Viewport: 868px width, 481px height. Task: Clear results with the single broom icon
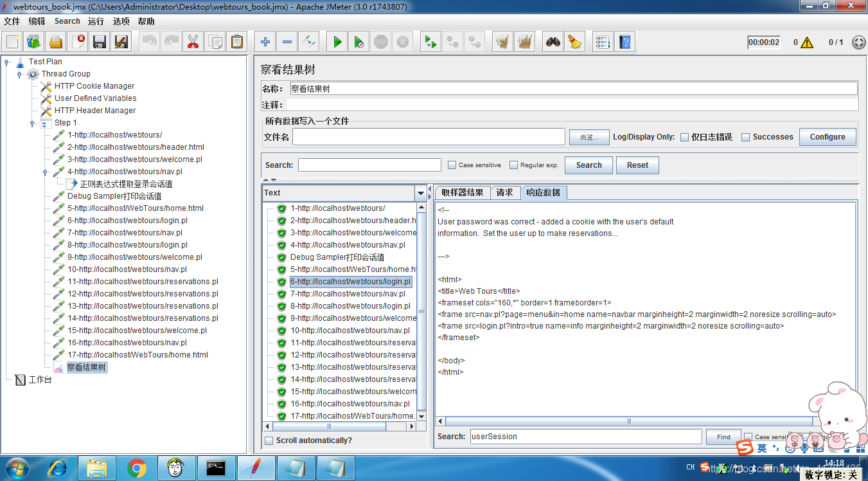[503, 42]
